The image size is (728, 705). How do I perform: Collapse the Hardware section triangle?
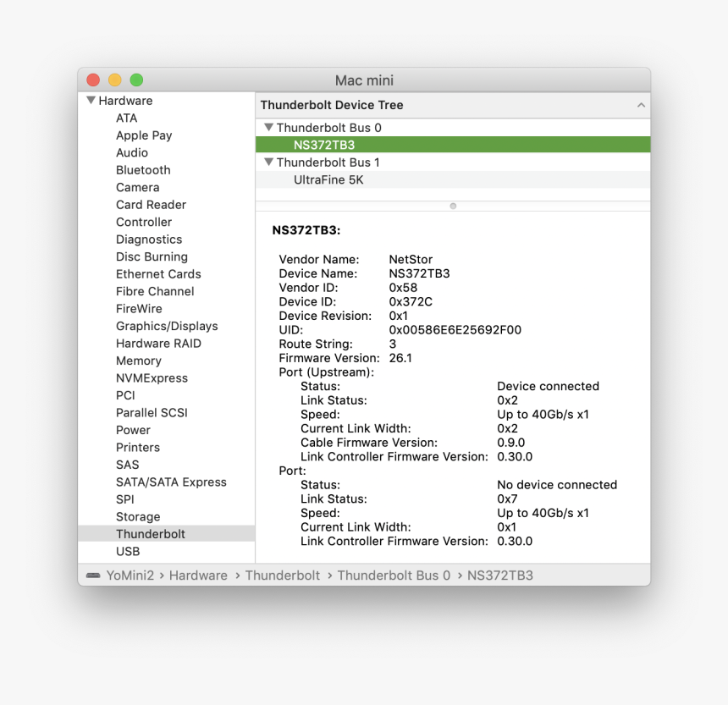point(91,100)
